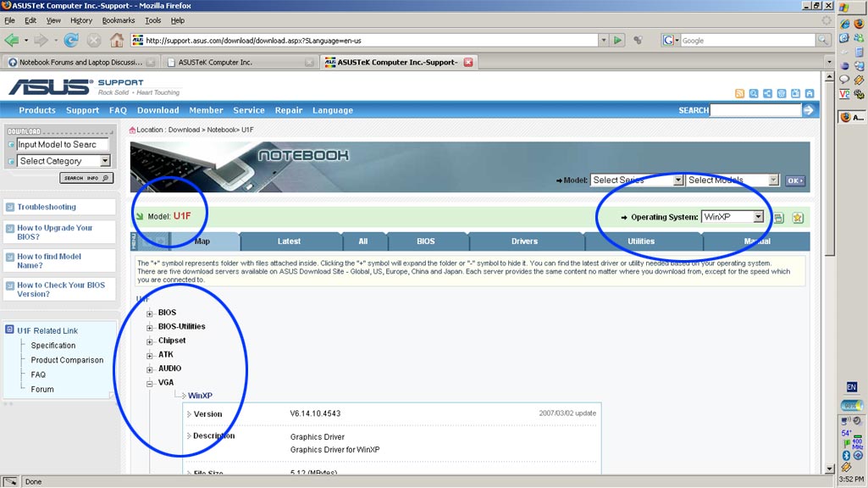The width and height of the screenshot is (868, 488).
Task: Open the Specification related link
Action: tap(53, 345)
